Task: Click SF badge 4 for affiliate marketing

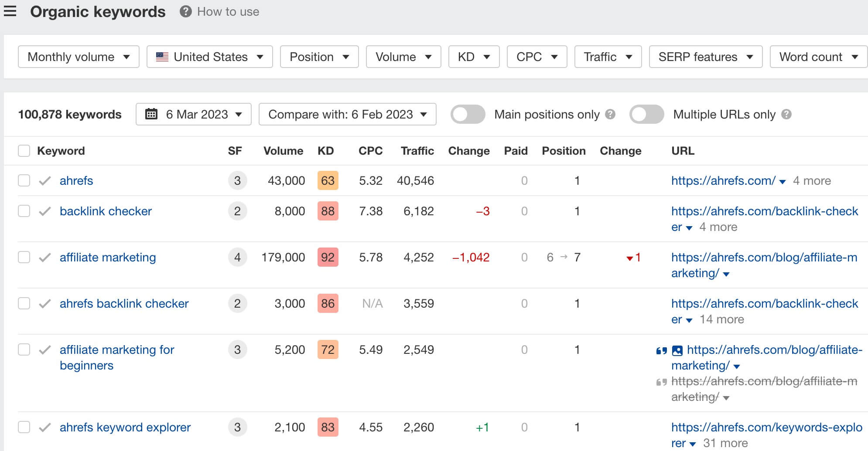Action: pos(237,257)
